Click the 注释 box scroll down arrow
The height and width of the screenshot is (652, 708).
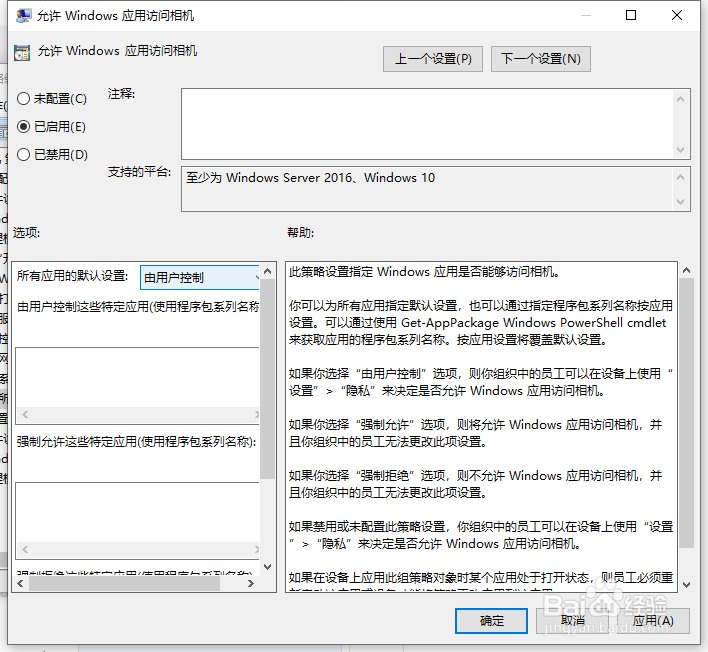(x=680, y=149)
